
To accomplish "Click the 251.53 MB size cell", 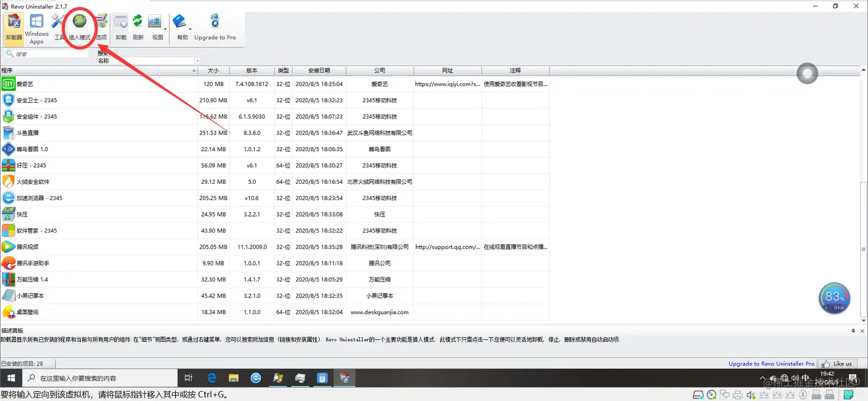I will pyautogui.click(x=214, y=133).
